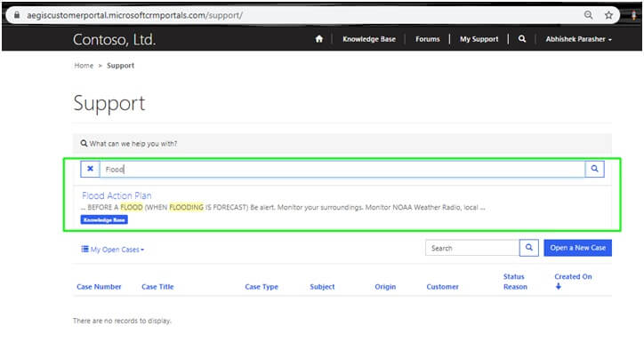Viewport: 644px width, 342px height.
Task: Open Knowledge Base in the navbar
Action: (x=369, y=39)
